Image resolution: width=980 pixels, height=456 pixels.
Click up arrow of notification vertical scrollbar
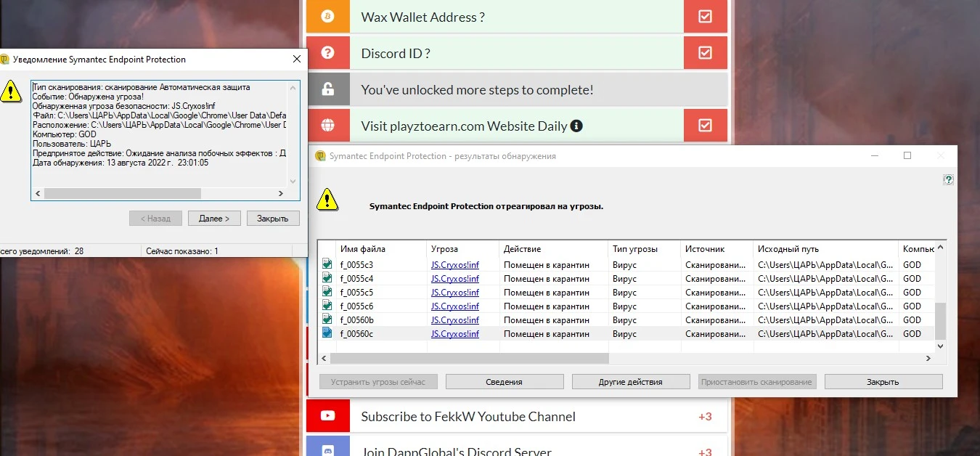pyautogui.click(x=293, y=87)
